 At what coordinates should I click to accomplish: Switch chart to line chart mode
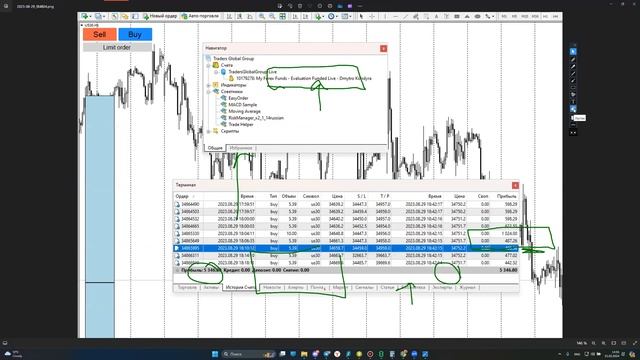coord(249,16)
